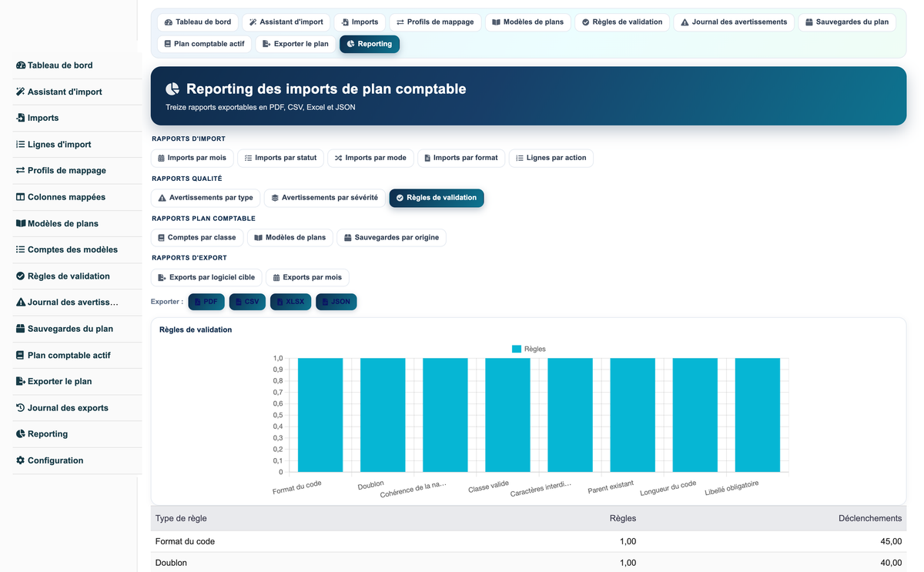Viewport: 924px width, 572px height.
Task: Select top Tableau de bord tab
Action: click(198, 22)
